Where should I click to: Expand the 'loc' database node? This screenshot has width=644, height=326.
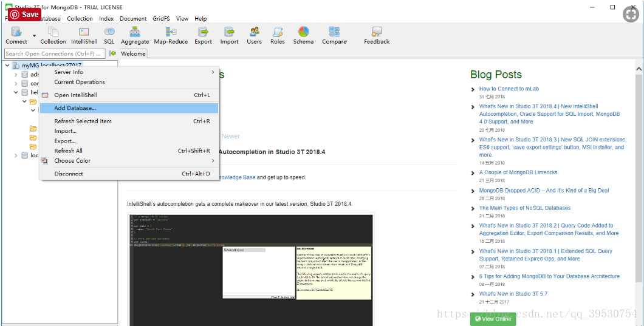(x=16, y=155)
